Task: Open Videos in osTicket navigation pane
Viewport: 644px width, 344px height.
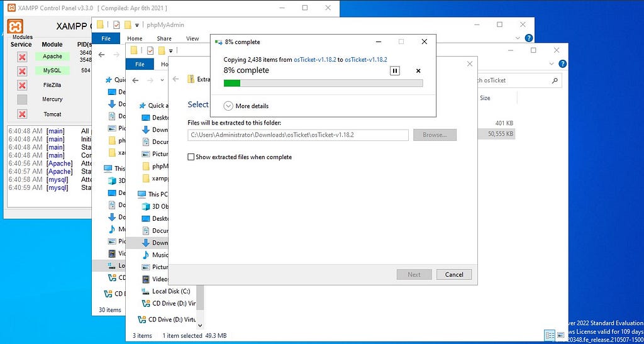Action: point(155,279)
